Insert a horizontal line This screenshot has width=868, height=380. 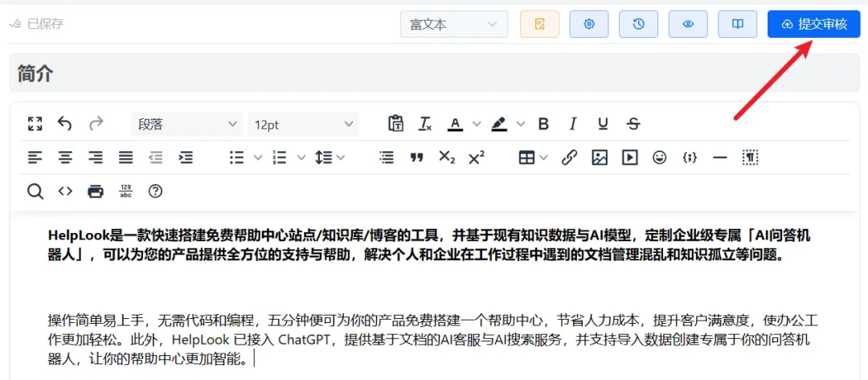coord(719,157)
